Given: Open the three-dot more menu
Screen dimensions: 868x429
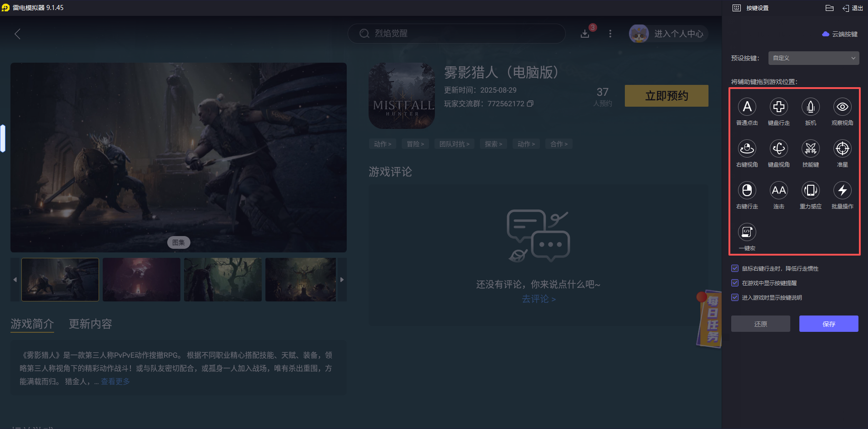Looking at the screenshot, I should pos(610,34).
